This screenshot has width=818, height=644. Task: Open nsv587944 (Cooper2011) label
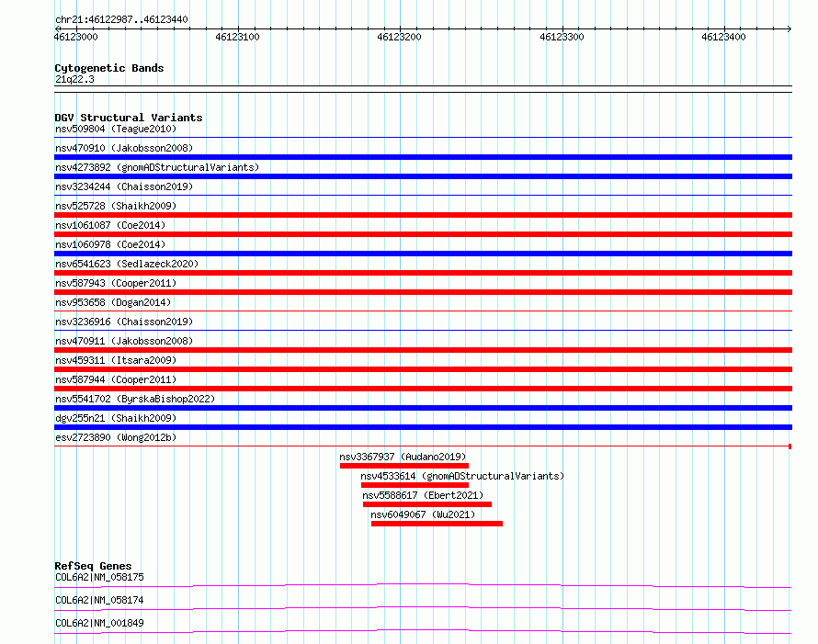(116, 379)
